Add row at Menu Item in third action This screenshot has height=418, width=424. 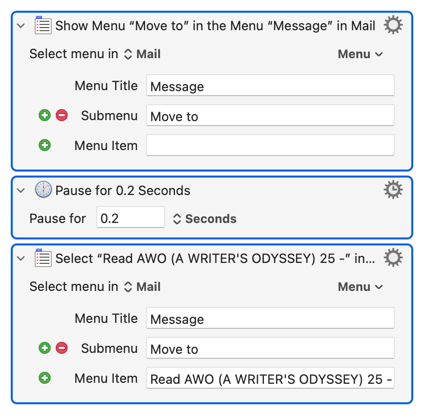point(45,378)
